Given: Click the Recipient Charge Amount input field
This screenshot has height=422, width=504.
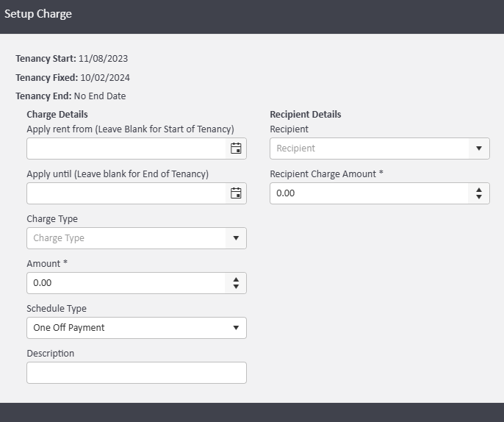Looking at the screenshot, I should click(367, 193).
